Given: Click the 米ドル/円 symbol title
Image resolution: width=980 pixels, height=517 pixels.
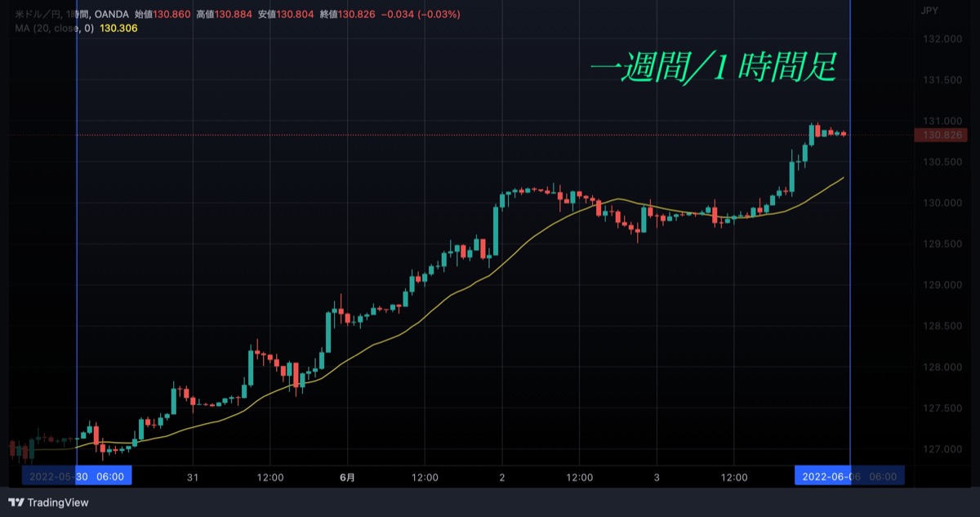Looking at the screenshot, I should [37, 14].
